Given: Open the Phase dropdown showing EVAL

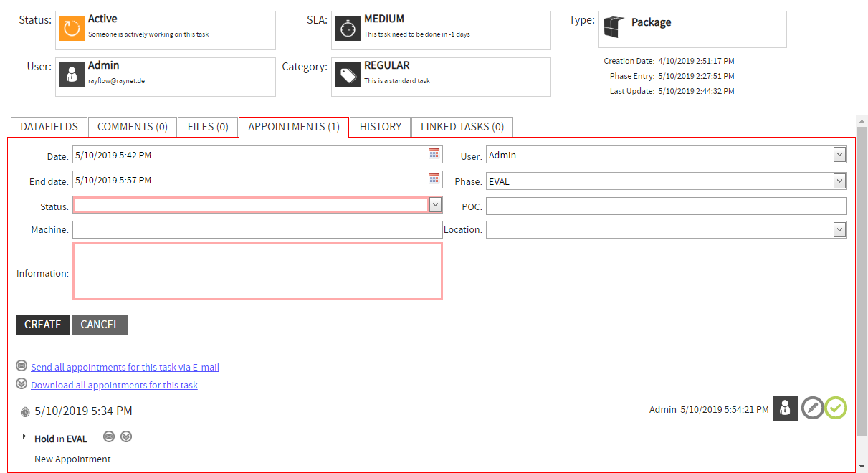Looking at the screenshot, I should pos(840,181).
